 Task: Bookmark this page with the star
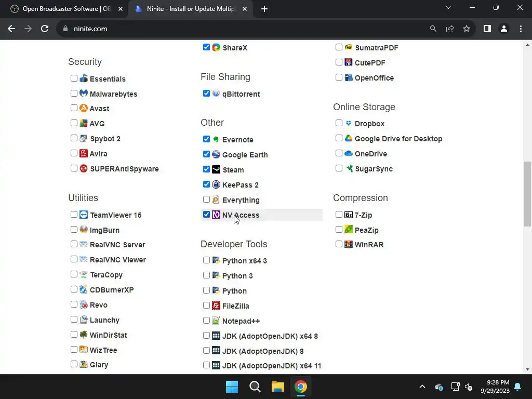pos(467,29)
